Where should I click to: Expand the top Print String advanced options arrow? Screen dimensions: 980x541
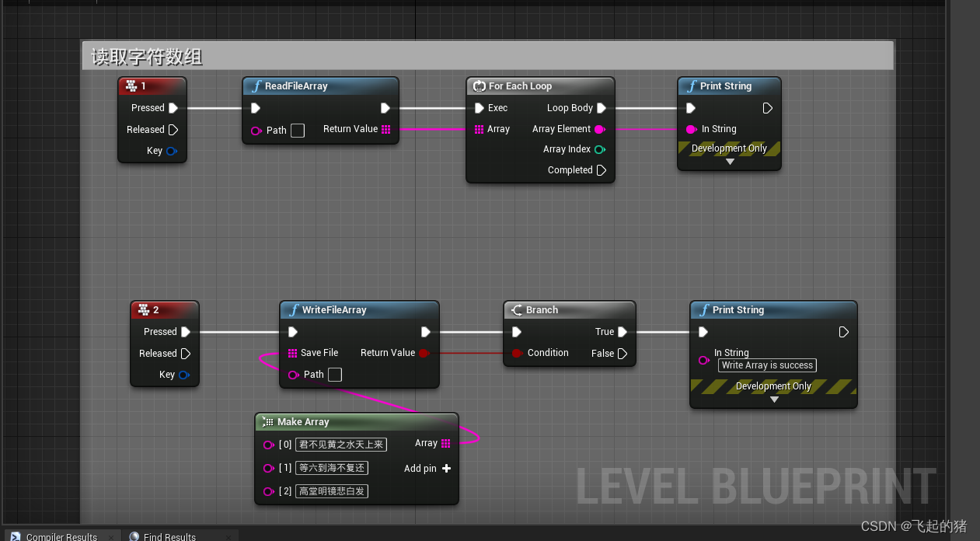pyautogui.click(x=729, y=162)
